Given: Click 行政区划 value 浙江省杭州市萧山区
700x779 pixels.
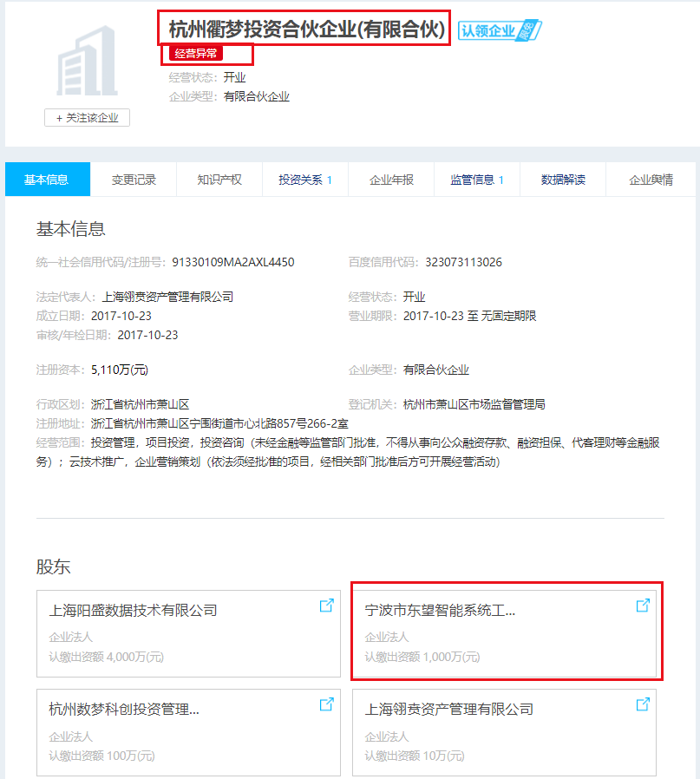Looking at the screenshot, I should coord(140,404).
